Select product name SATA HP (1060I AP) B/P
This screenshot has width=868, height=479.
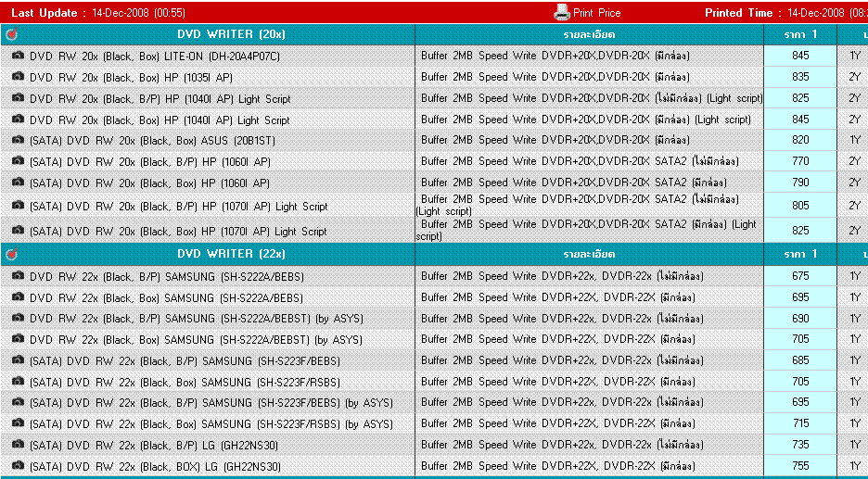(x=149, y=162)
